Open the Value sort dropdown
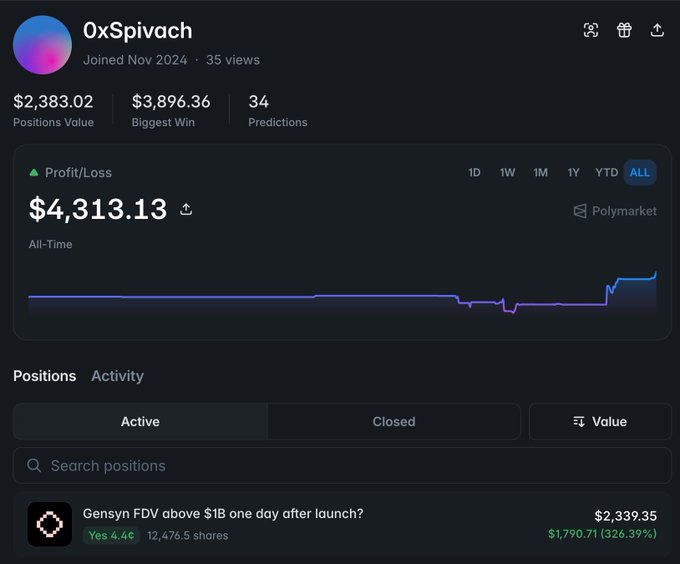The height and width of the screenshot is (564, 680). 600,421
